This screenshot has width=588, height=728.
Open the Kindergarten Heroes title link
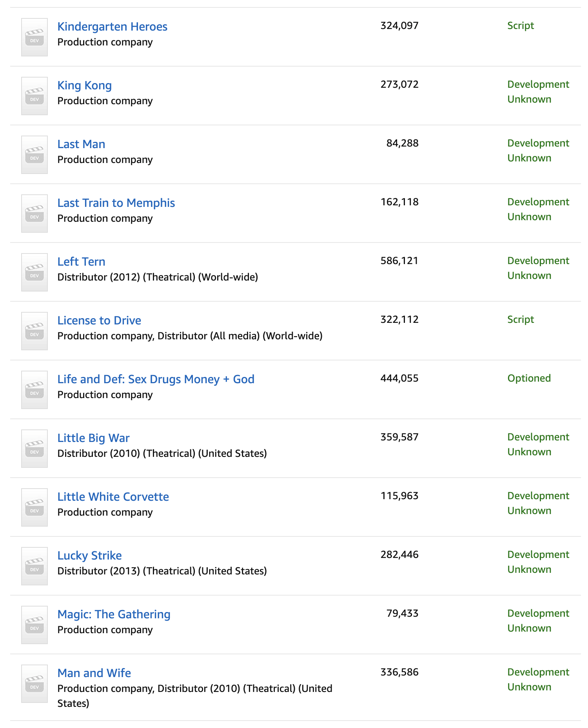click(x=113, y=26)
